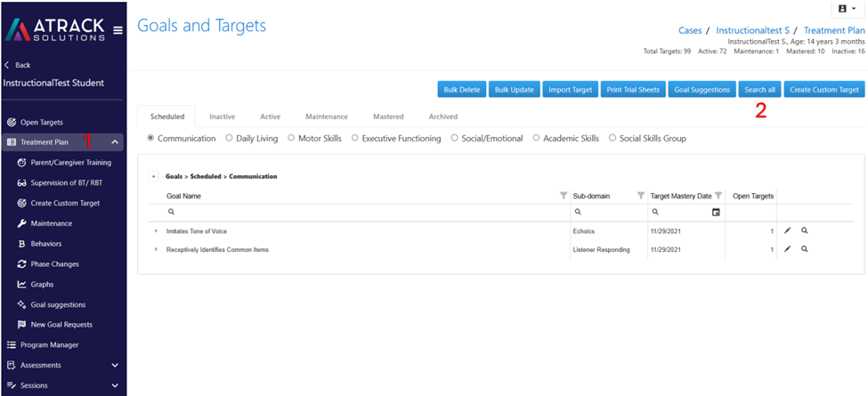The height and width of the screenshot is (396, 868).
Task: Click the Import Target button
Action: (x=570, y=90)
